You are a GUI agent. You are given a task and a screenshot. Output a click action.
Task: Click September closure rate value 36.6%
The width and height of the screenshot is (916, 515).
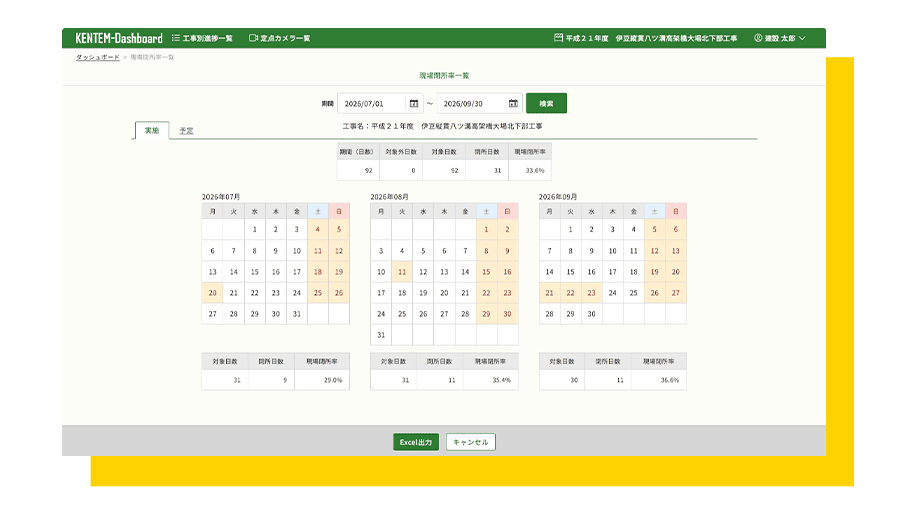point(669,380)
